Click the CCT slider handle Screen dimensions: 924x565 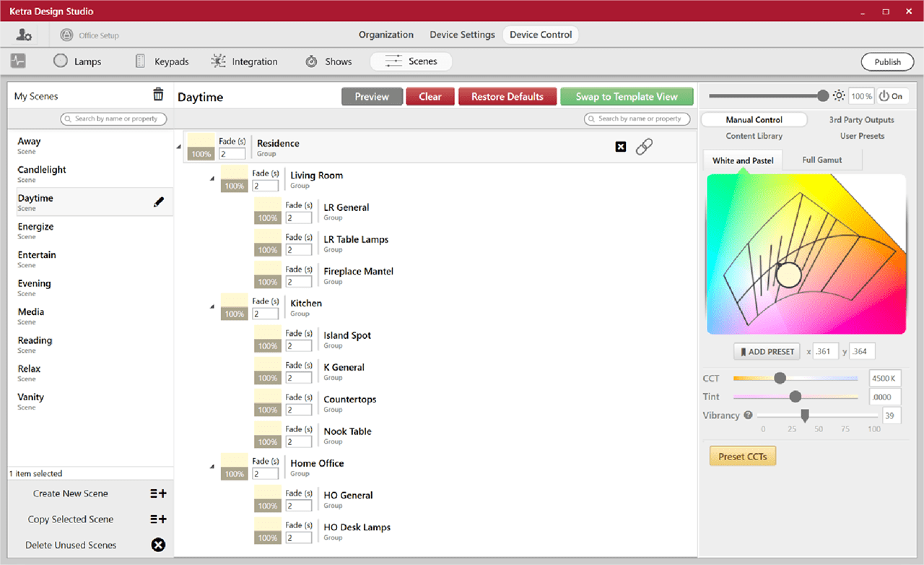[780, 378]
